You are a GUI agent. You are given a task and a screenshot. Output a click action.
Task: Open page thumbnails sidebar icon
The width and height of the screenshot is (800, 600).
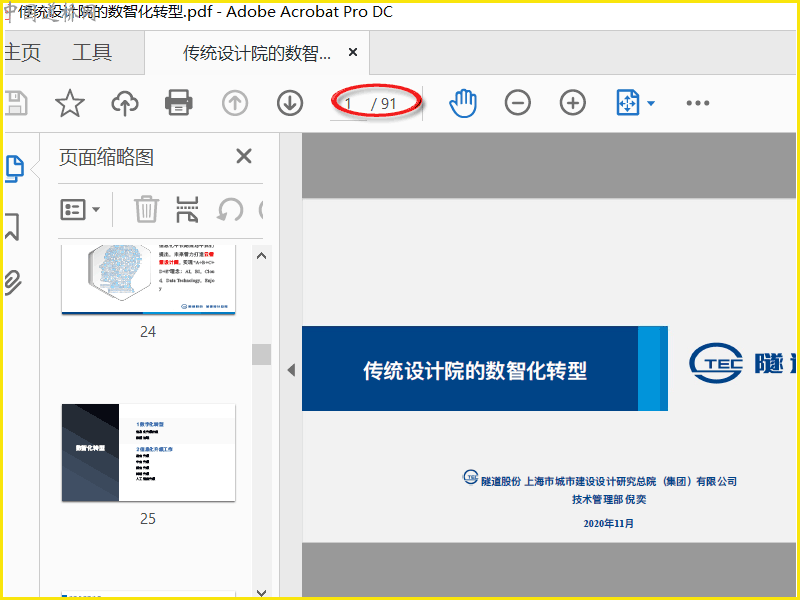coord(14,169)
